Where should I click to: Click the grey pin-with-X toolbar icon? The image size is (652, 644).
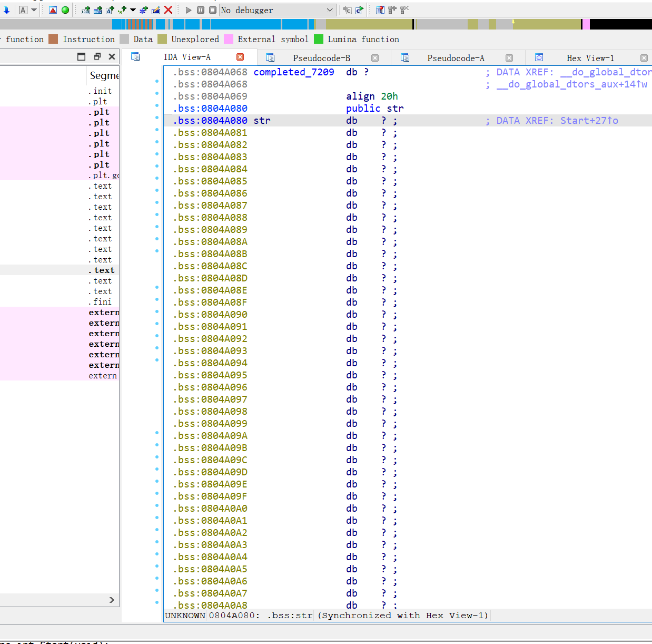[404, 10]
